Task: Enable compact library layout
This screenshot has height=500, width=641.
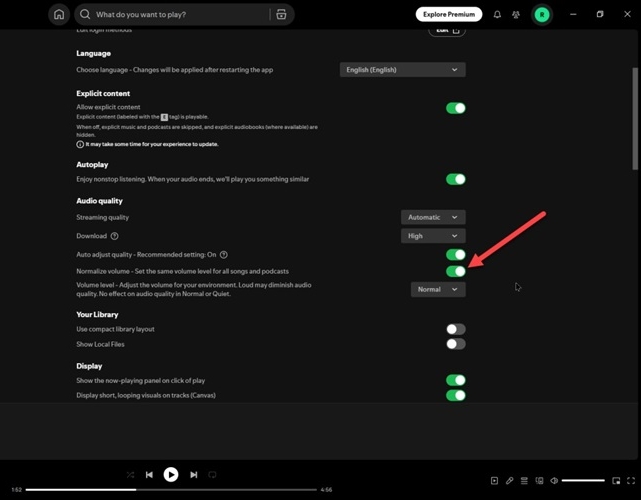Action: coord(455,329)
